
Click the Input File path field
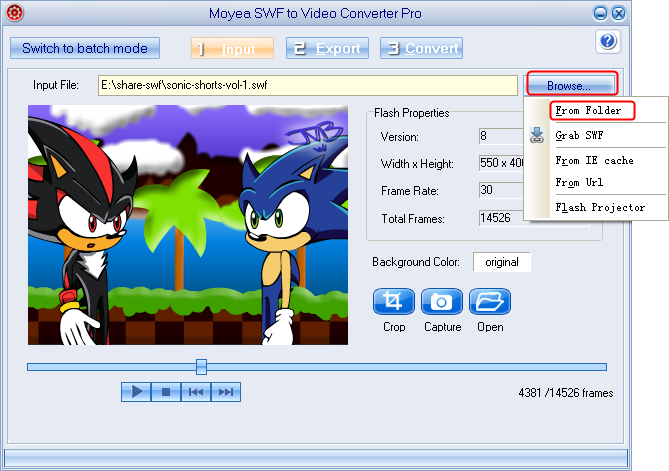(308, 85)
